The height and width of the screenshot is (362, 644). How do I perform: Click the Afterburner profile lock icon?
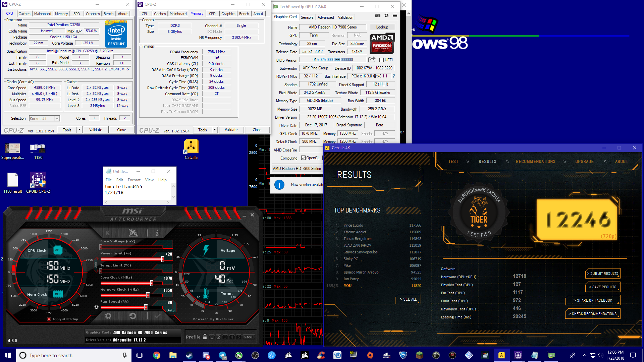pos(205,337)
